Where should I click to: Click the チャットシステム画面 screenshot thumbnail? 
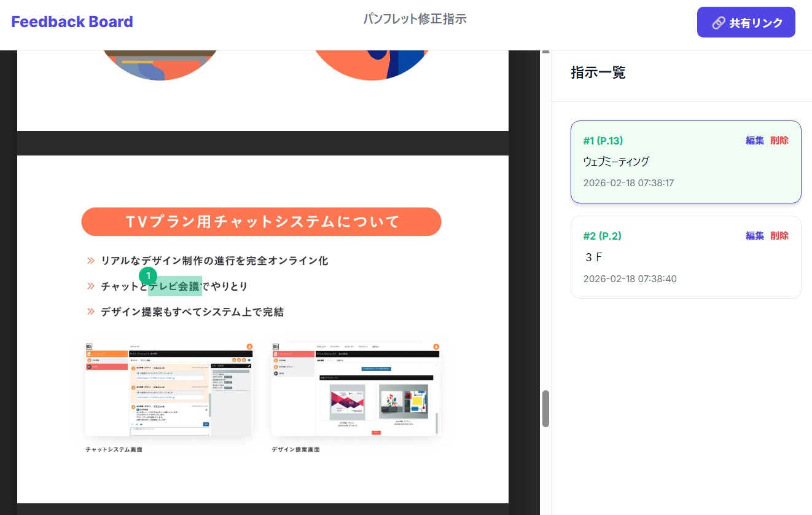pyautogui.click(x=168, y=389)
